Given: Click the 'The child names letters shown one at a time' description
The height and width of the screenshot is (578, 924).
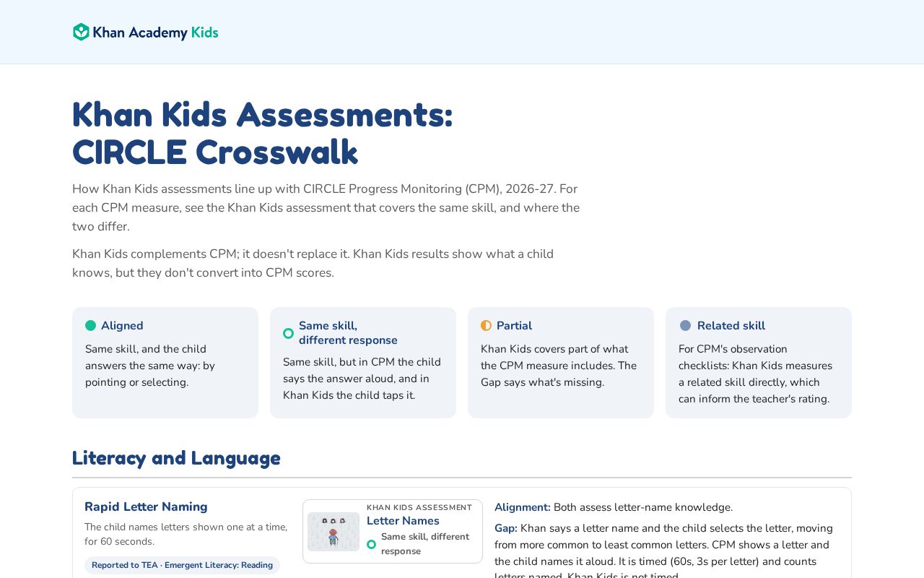Looking at the screenshot, I should (x=186, y=534).
